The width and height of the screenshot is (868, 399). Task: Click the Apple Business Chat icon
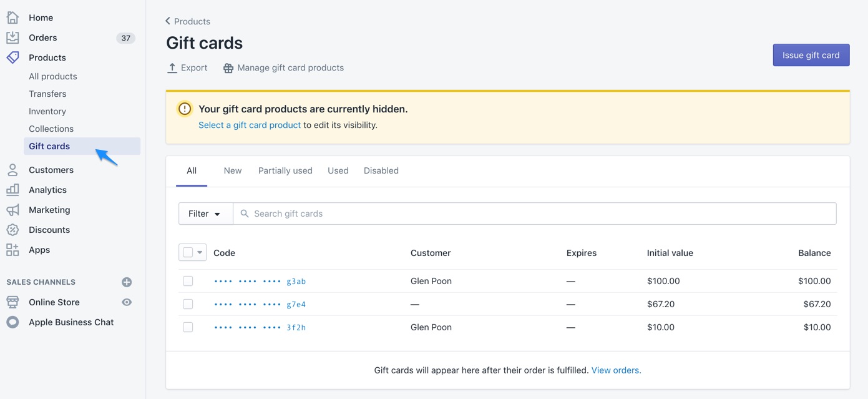coord(12,322)
